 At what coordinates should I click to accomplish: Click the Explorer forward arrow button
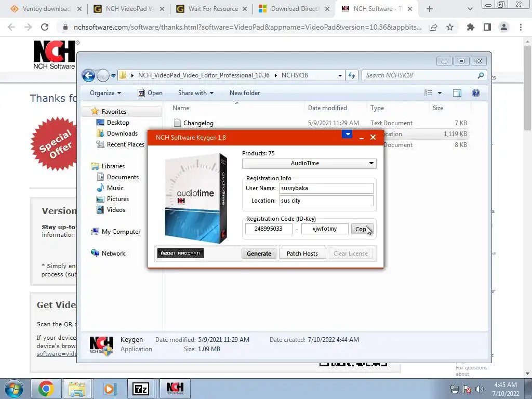[x=103, y=75]
